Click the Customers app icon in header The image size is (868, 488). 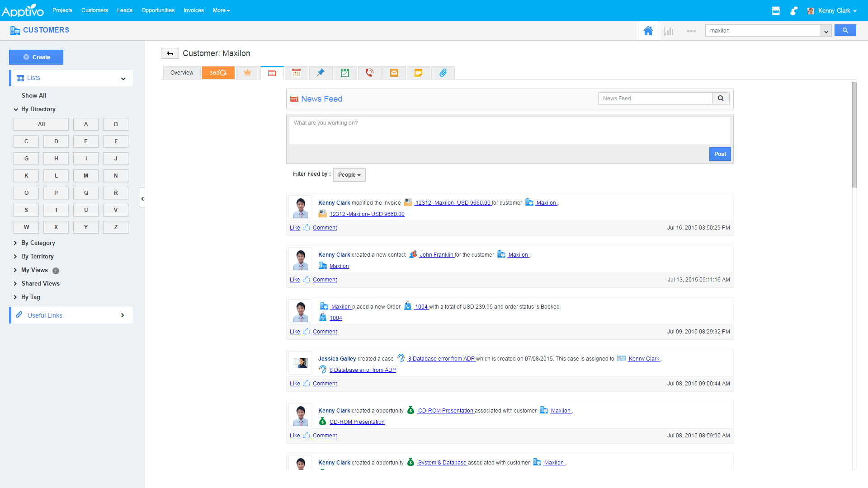coord(15,30)
